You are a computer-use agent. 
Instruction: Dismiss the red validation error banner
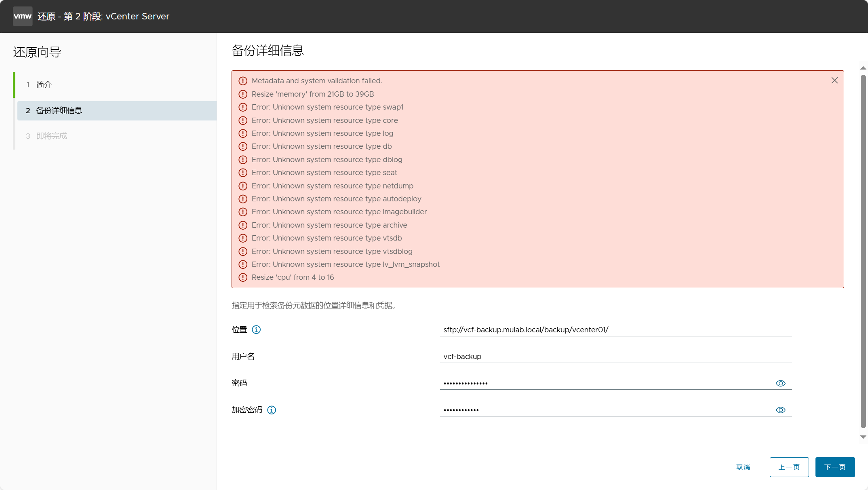pos(834,80)
